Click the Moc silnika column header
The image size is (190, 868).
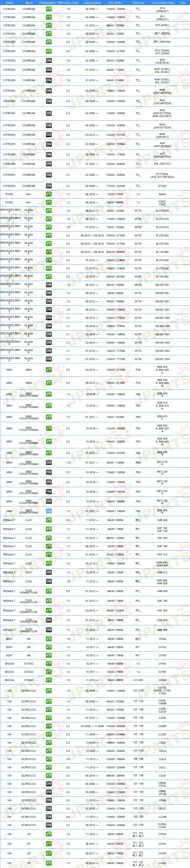pos(115,3)
